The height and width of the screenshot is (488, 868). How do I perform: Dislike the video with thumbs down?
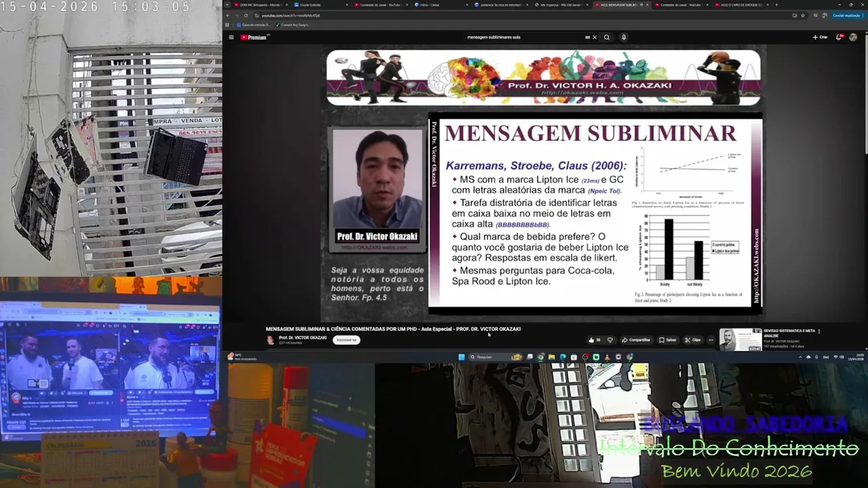coord(610,340)
